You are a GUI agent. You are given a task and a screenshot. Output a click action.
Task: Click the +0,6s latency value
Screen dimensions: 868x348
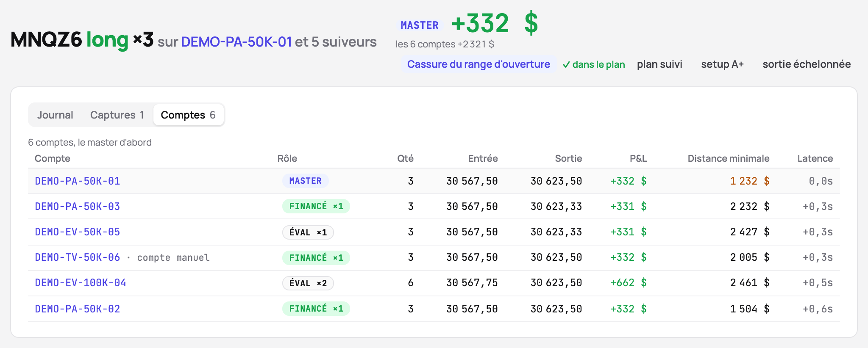point(818,309)
